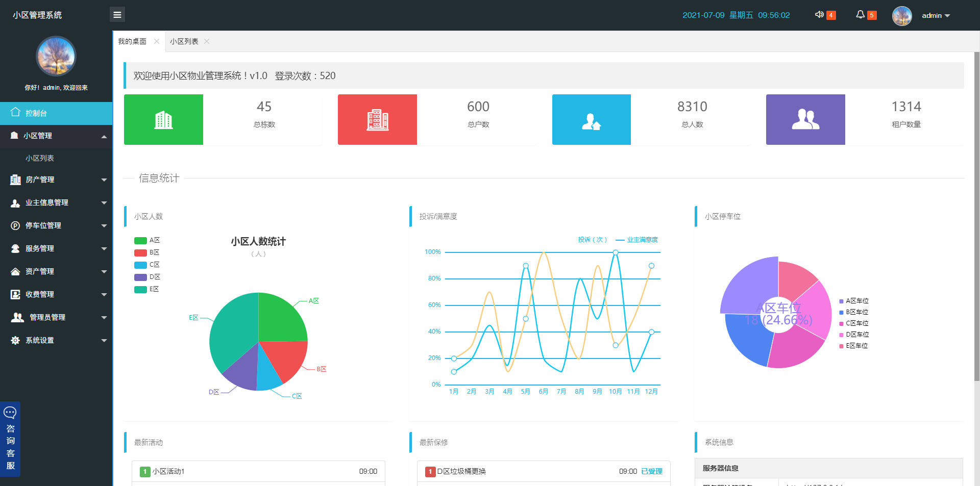Click the purple tenants count icon tile

(x=805, y=120)
